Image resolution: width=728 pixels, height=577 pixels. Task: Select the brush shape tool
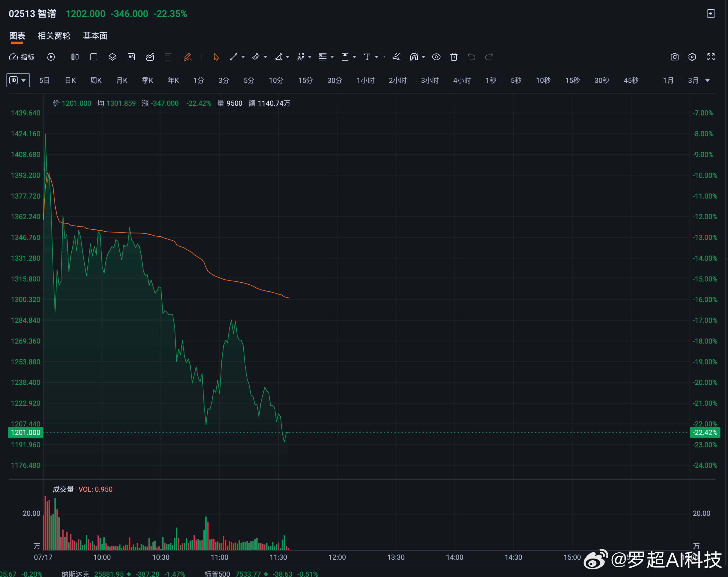tap(414, 57)
